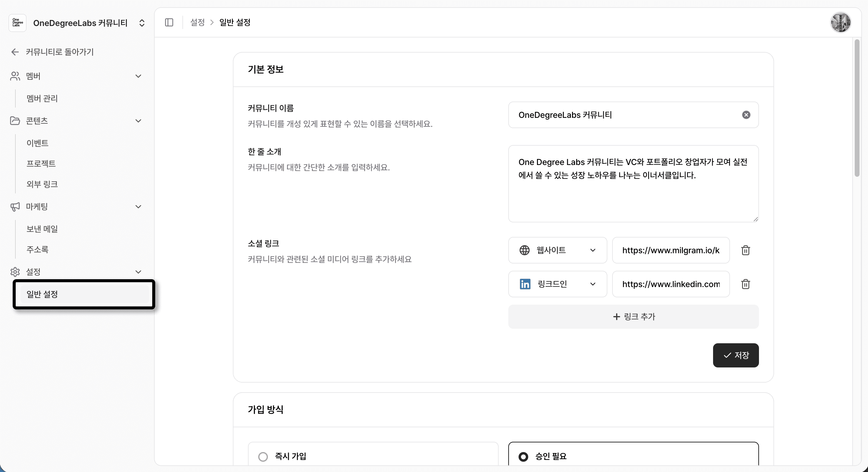Image resolution: width=868 pixels, height=472 pixels.
Task: Click the textarea resize handle corner
Action: coord(755,219)
